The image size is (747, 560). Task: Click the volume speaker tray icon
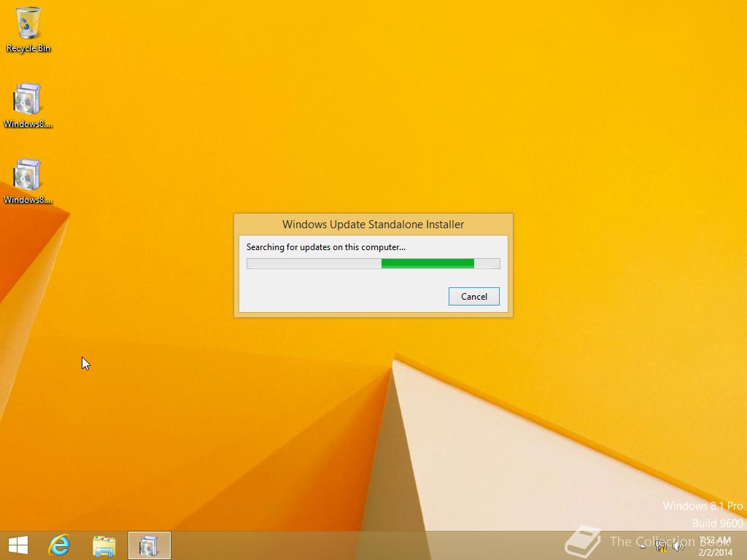click(678, 546)
